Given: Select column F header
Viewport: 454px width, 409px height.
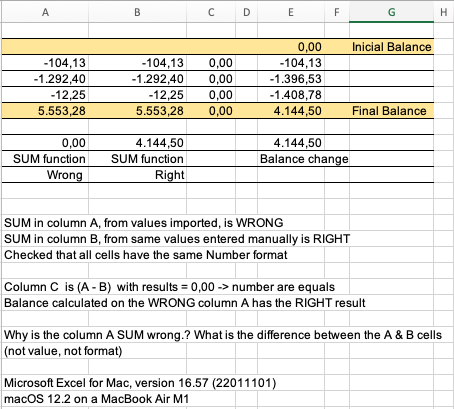Looking at the screenshot, I should (337, 12).
